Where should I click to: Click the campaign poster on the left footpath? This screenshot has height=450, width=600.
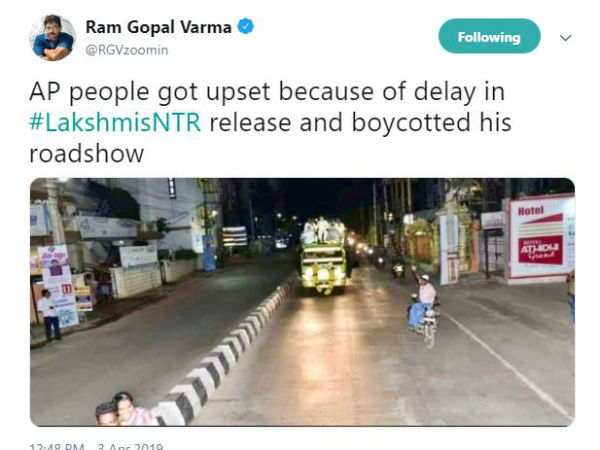click(x=58, y=285)
